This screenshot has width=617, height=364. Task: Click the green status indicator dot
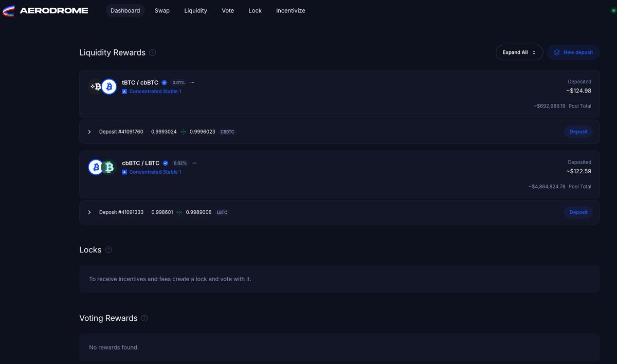613,10
